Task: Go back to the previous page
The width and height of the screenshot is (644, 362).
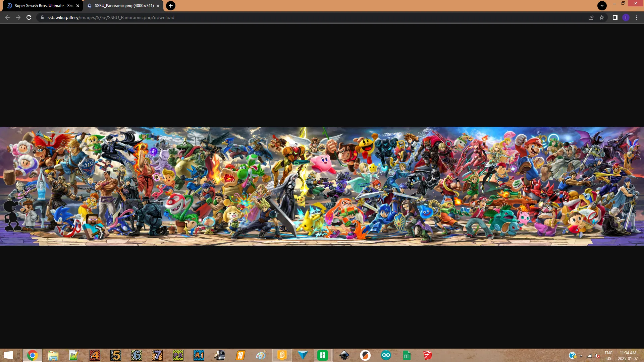Action: 7,17
